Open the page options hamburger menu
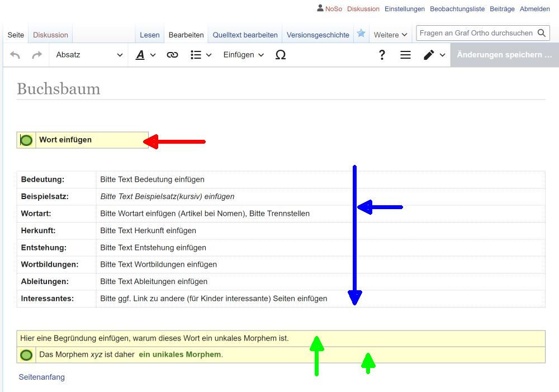559x392 pixels. coord(405,55)
